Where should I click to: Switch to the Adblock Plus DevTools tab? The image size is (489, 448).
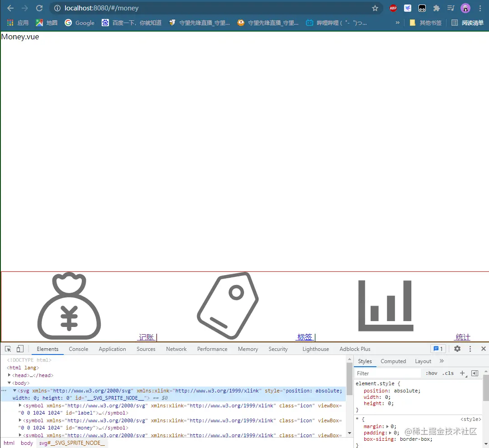tap(355, 349)
